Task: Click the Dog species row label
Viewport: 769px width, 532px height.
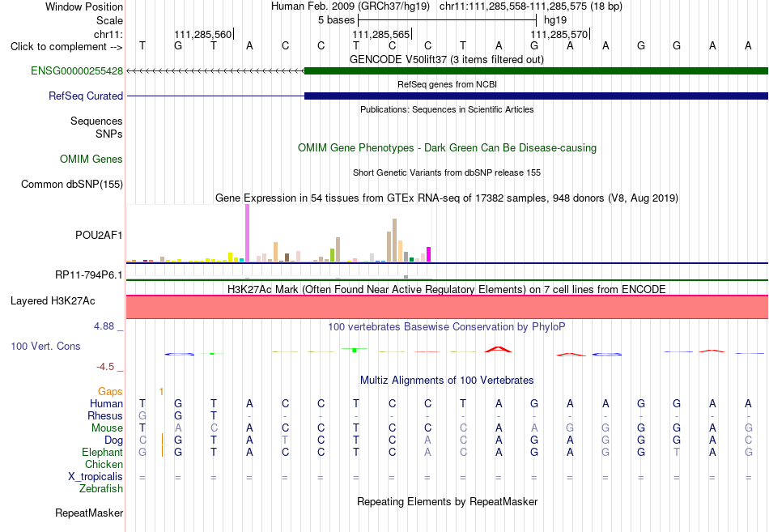Action: [113, 440]
